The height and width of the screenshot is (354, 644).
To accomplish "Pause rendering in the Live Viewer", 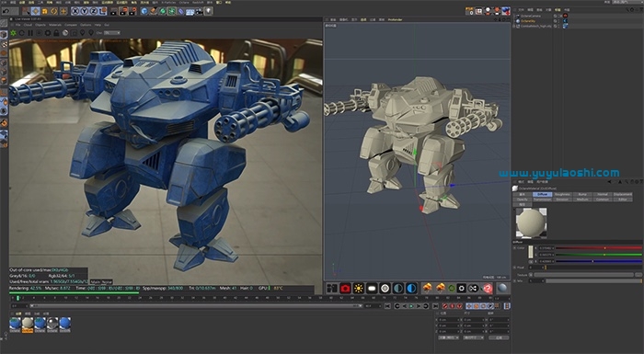I will pyautogui.click(x=30, y=33).
